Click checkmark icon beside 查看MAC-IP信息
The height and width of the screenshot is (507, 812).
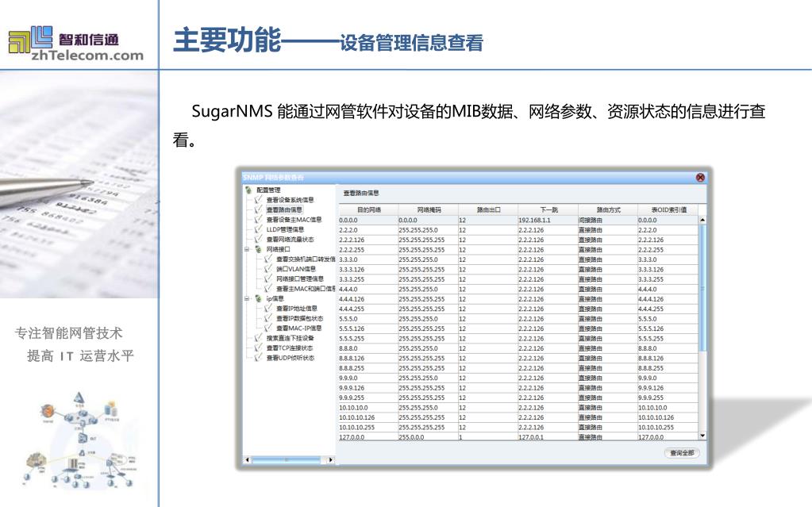pyautogui.click(x=268, y=328)
